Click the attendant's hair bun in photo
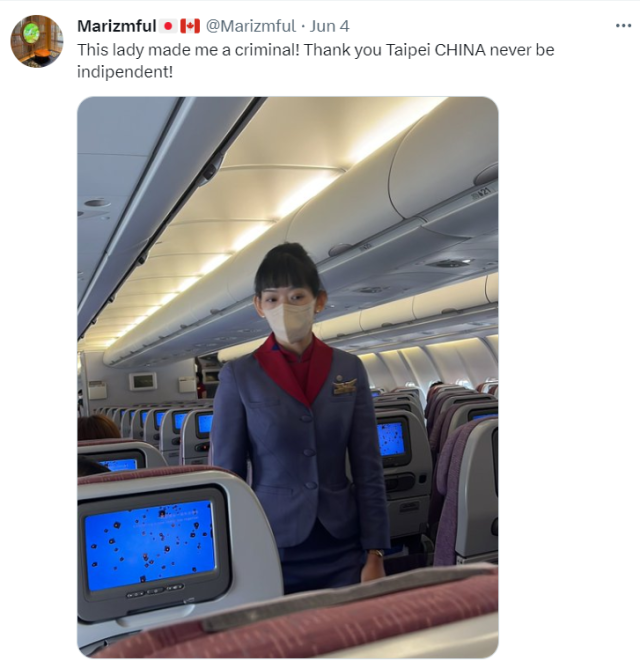Viewport: 640px width, 668px height. click(288, 254)
